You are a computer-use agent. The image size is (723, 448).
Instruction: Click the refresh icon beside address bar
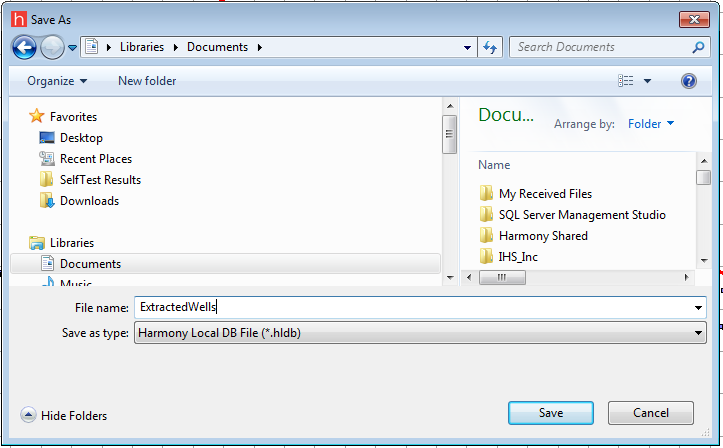pos(490,47)
